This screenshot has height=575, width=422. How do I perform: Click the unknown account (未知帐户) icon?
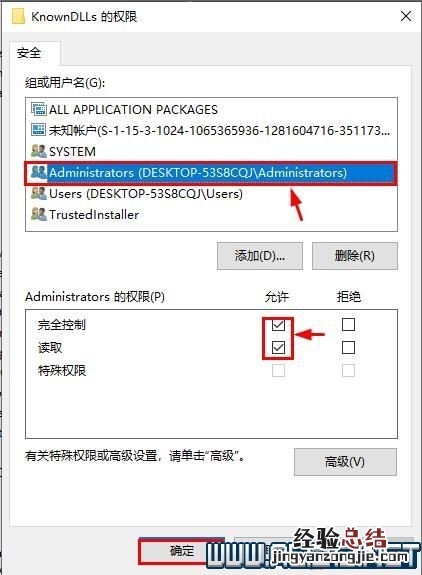coord(39,130)
